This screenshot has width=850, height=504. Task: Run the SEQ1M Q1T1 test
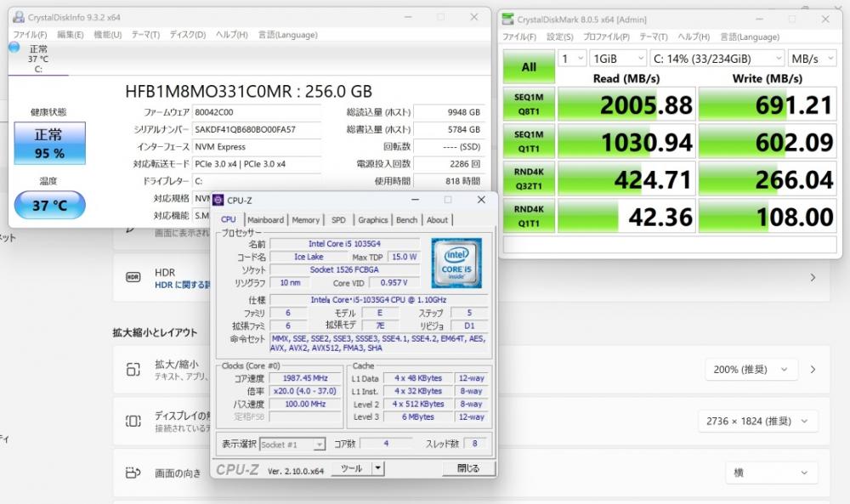point(529,141)
